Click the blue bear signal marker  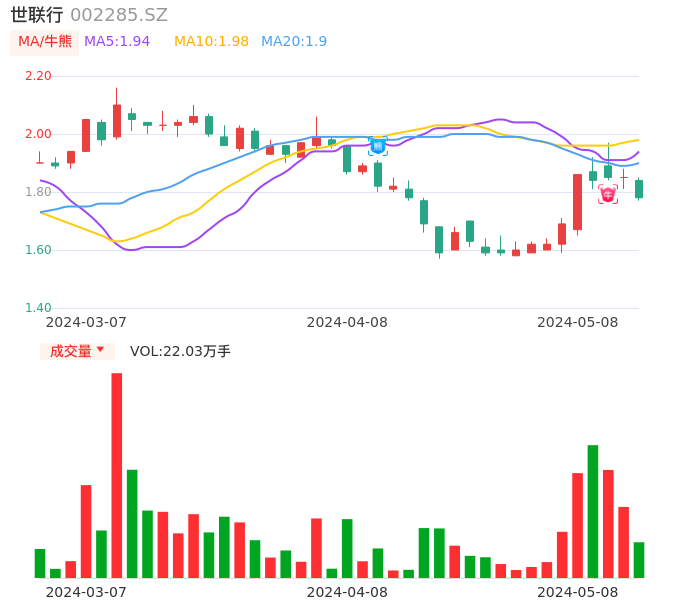click(377, 146)
